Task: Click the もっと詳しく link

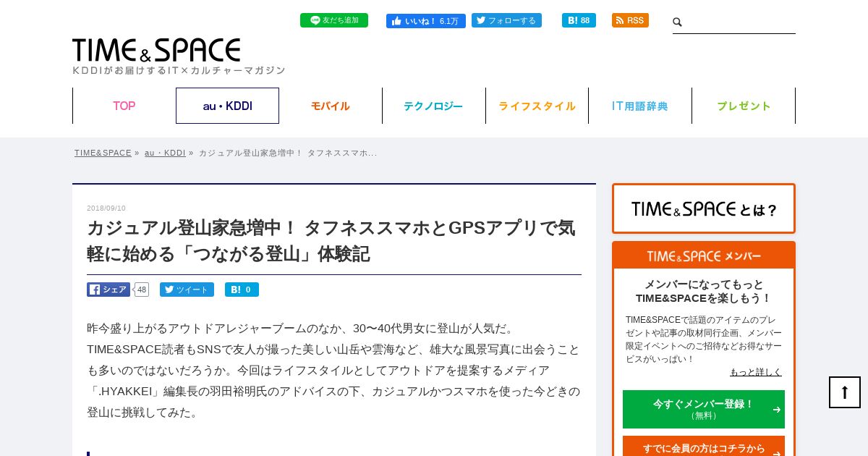Action: (756, 372)
